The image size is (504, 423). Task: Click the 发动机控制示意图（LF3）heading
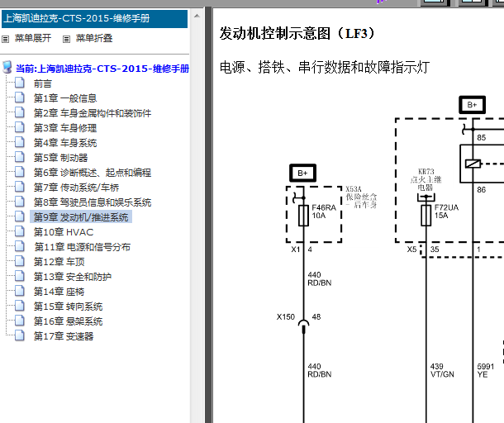[297, 33]
